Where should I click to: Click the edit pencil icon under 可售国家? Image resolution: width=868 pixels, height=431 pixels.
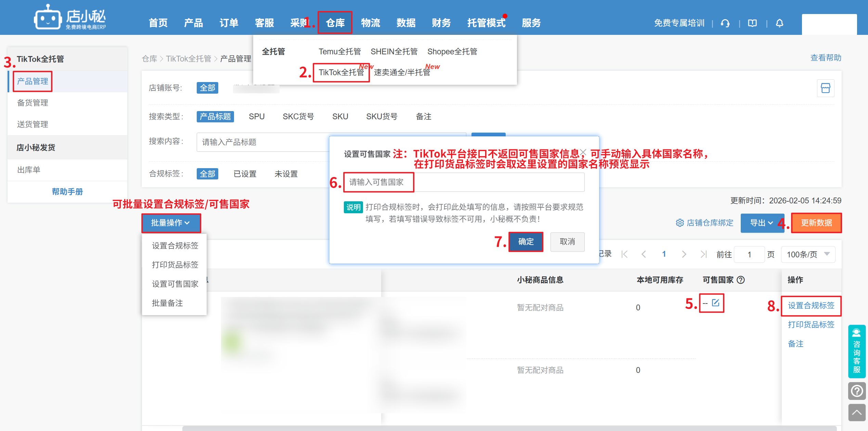[x=716, y=302]
